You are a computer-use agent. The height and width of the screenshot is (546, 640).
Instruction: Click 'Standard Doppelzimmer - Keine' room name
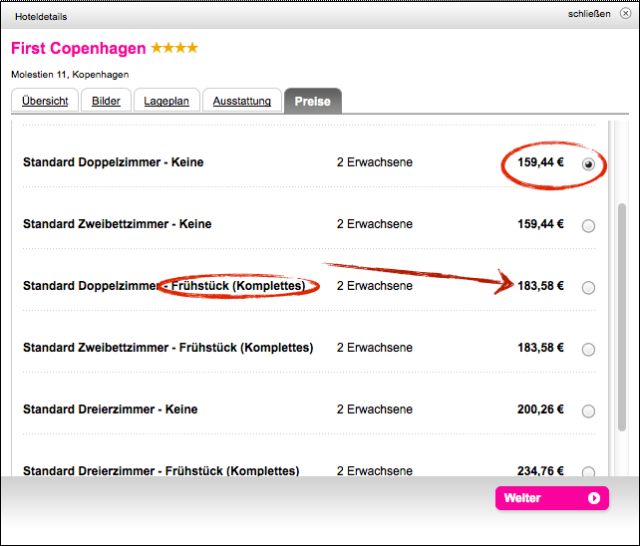click(x=113, y=162)
